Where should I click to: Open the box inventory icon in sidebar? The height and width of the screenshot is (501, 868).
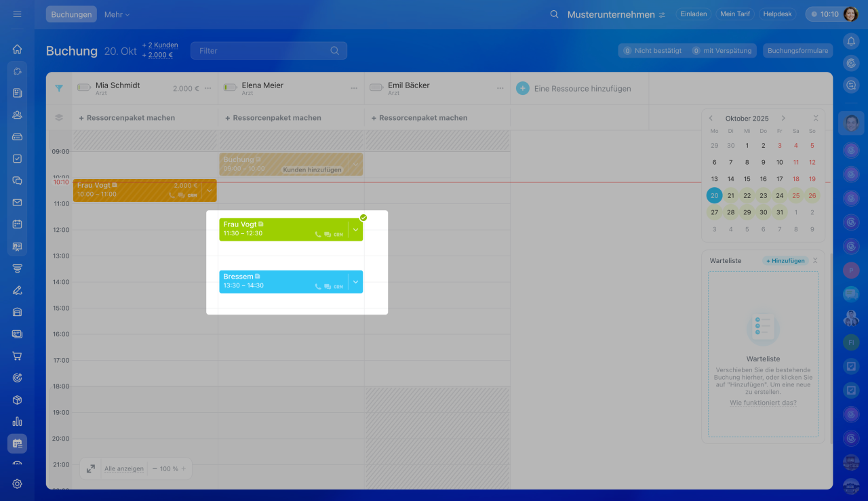click(x=17, y=399)
